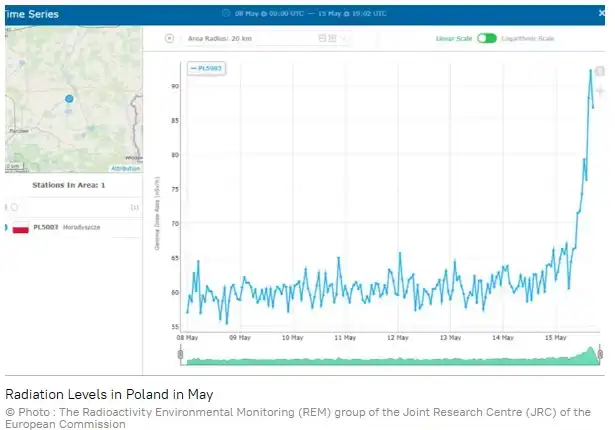This screenshot has height=430, width=615.
Task: Click the menu icon at chart top-right
Action: (600, 72)
